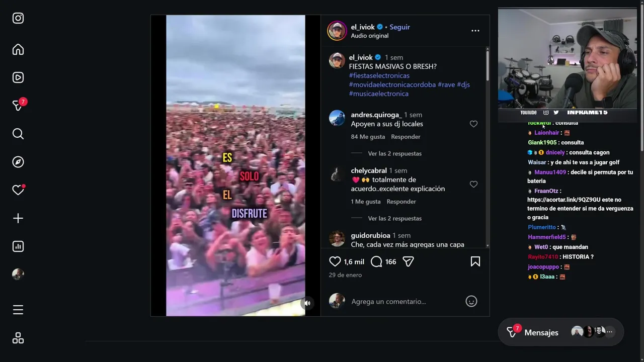Share the post with paper plane icon

[x=408, y=261]
